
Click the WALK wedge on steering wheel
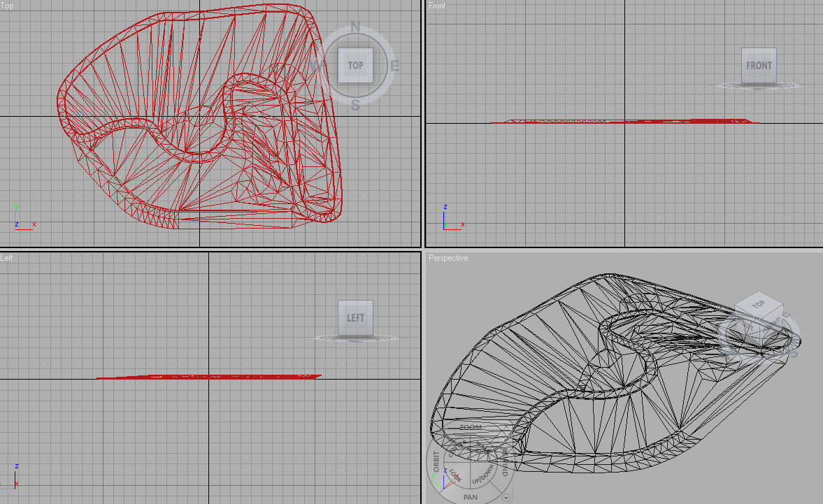click(x=483, y=447)
